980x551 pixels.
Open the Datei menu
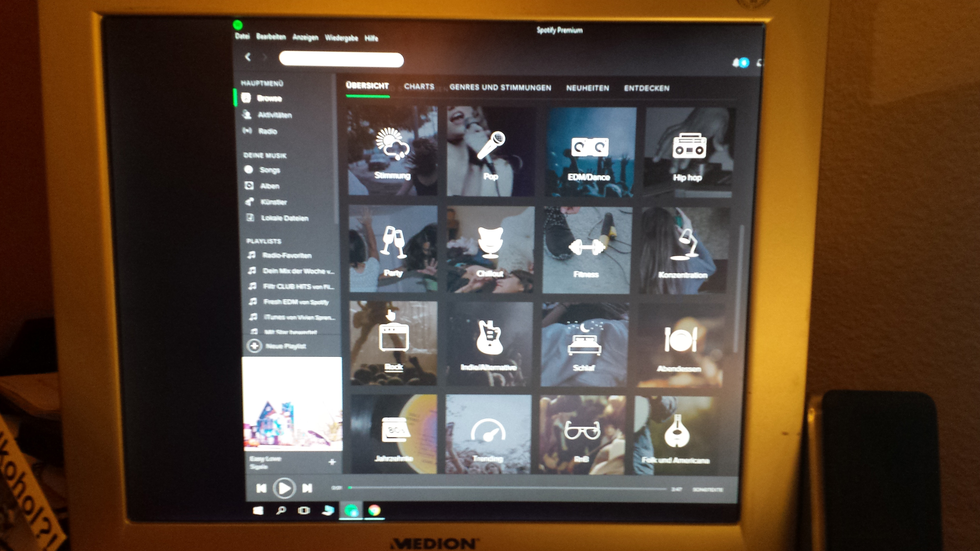pyautogui.click(x=242, y=36)
